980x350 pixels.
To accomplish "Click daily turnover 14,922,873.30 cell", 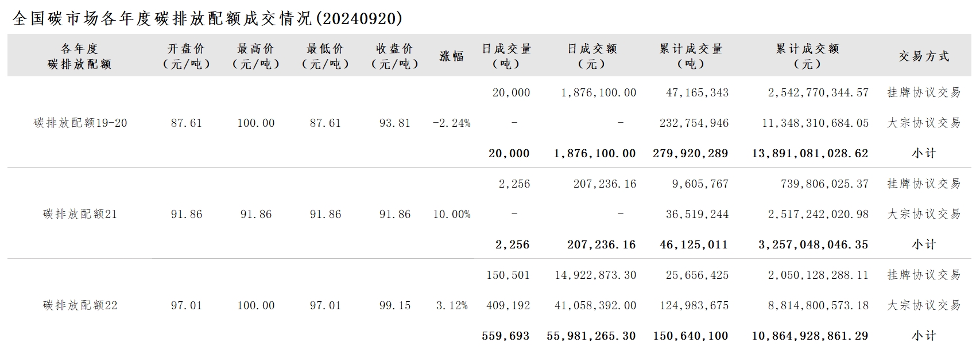I will click(595, 275).
